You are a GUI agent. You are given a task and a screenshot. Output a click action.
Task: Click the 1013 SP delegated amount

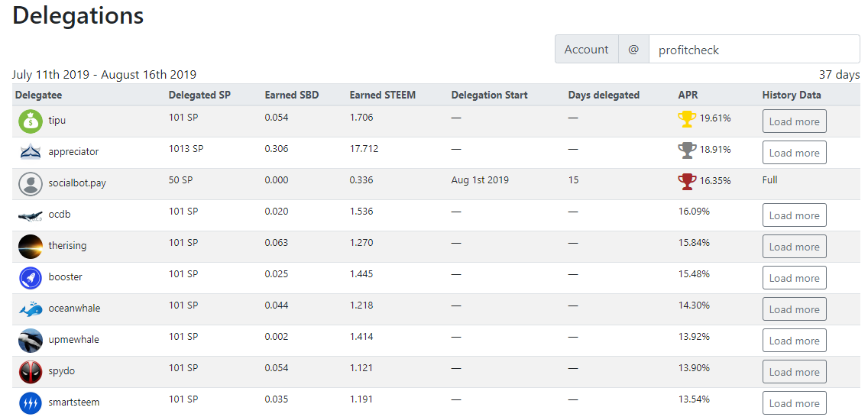(x=186, y=148)
